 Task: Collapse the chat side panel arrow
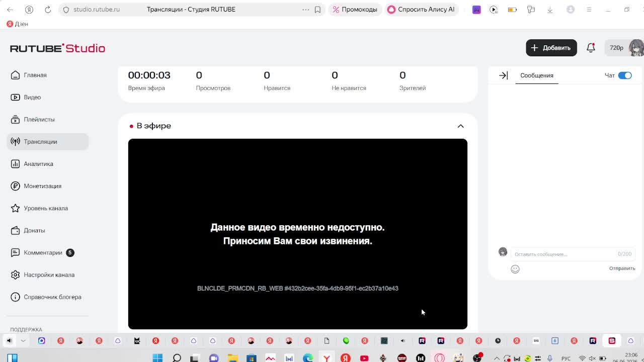[504, 75]
